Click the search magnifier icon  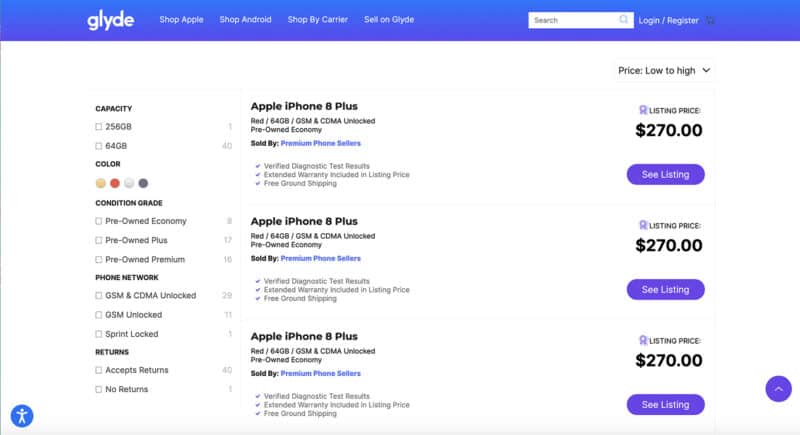[x=624, y=19]
